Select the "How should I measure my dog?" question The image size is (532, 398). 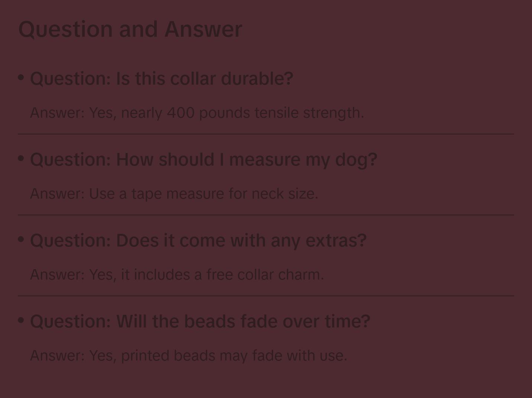coord(204,160)
